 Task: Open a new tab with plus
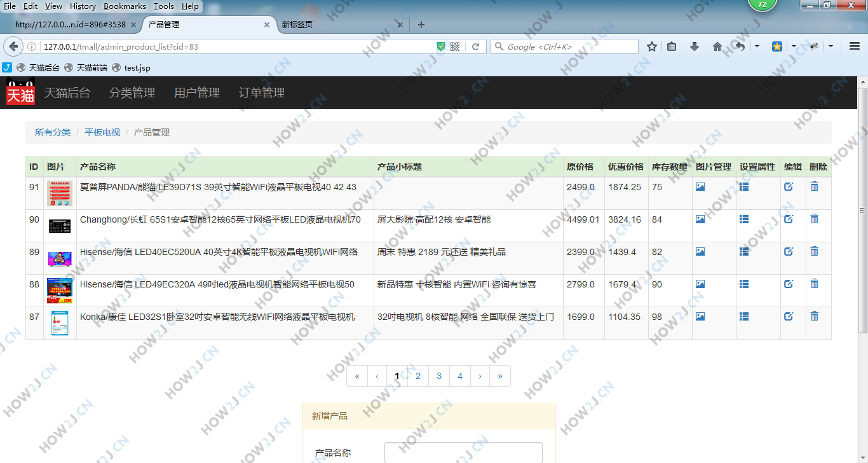(x=421, y=25)
